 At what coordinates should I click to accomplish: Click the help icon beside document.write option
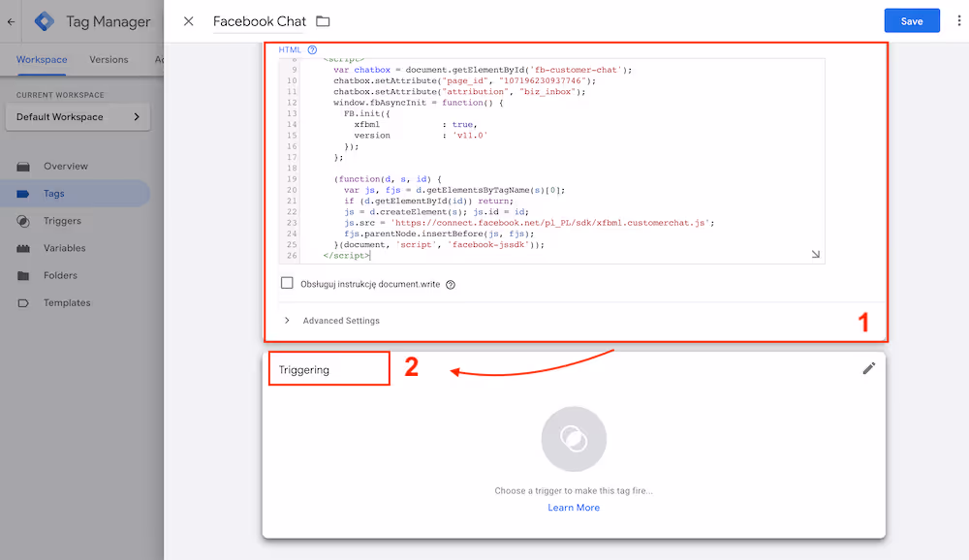[x=451, y=285]
